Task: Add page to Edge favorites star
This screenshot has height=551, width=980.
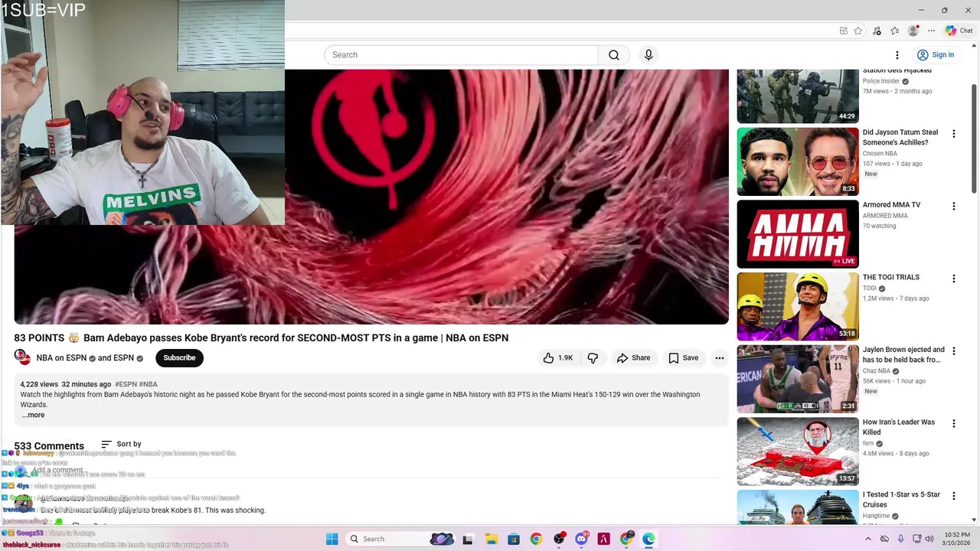Action: tap(858, 31)
